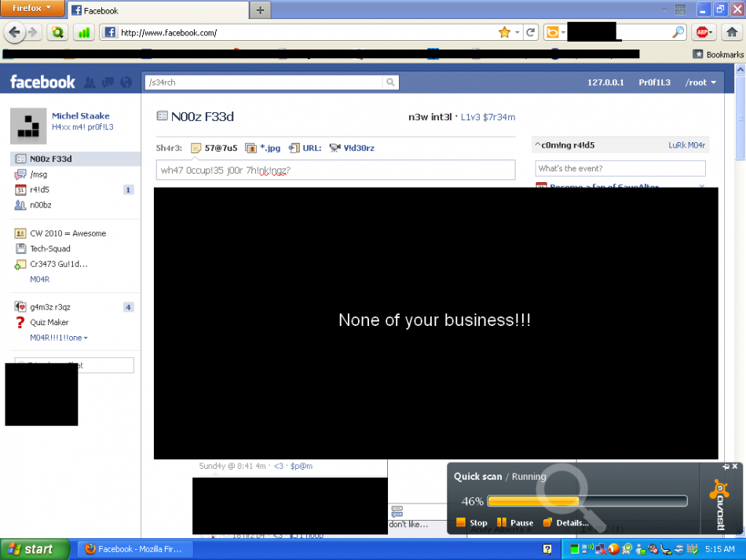
Task: Click the muted volume tray icon
Action: [653, 550]
